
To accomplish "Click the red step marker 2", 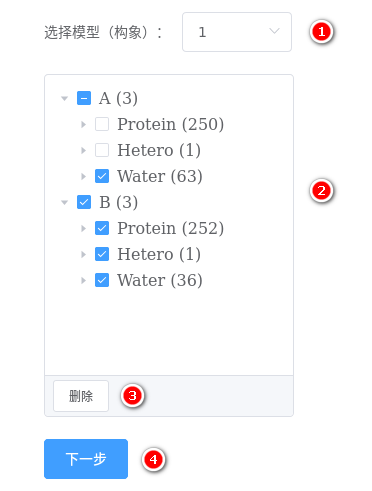I will pyautogui.click(x=321, y=191).
